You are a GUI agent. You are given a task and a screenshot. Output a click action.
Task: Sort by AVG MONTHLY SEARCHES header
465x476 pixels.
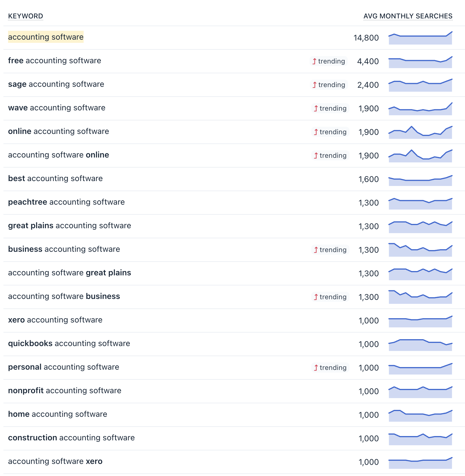pyautogui.click(x=408, y=16)
